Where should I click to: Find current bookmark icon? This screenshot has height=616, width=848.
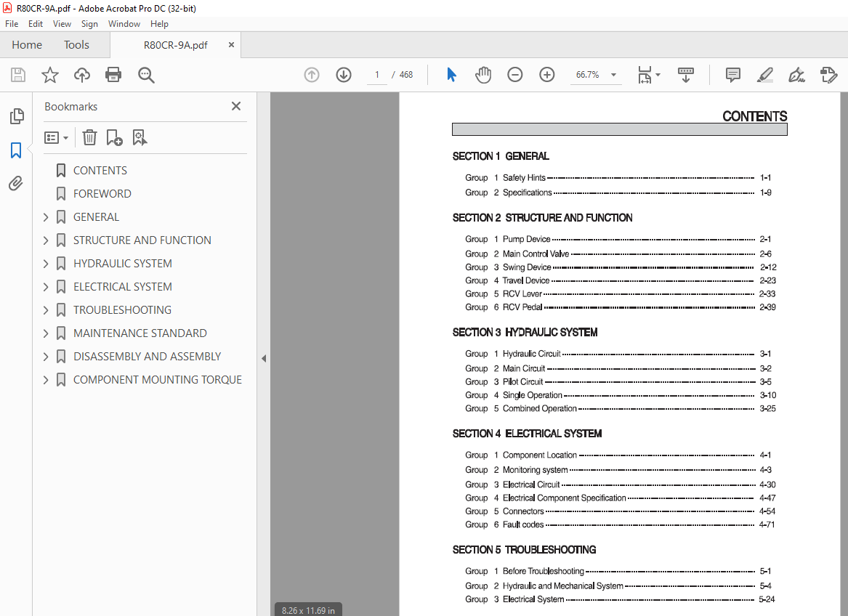140,137
